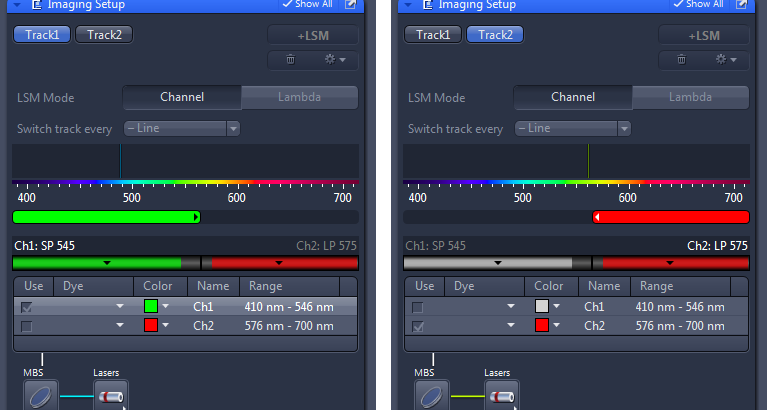
Task: Click the detach window icon in right panel header
Action: [741, 5]
